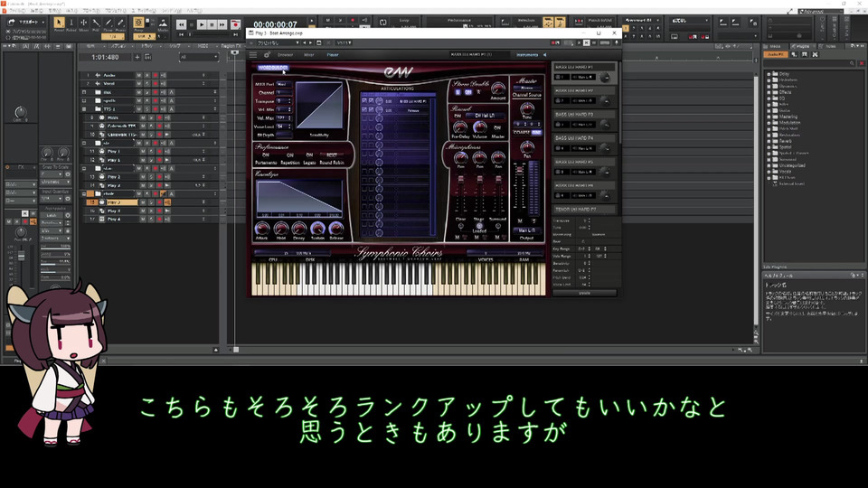This screenshot has width=868, height=488.
Task: Open the Help menu
Action: (194, 11)
